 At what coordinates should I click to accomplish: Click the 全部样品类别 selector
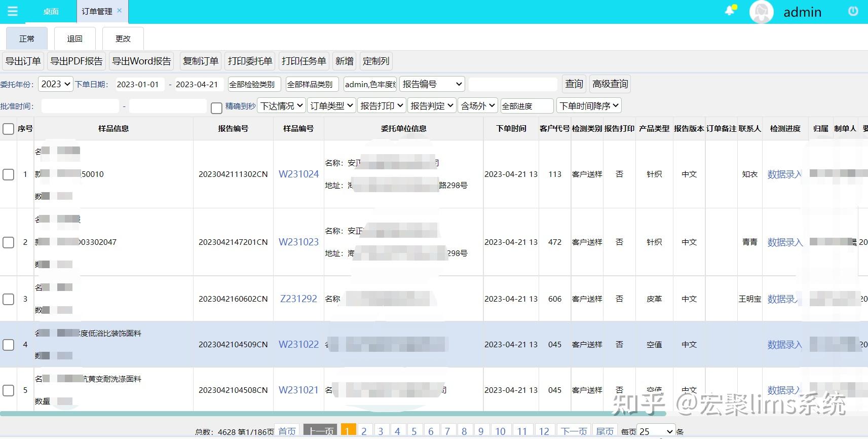coord(312,84)
